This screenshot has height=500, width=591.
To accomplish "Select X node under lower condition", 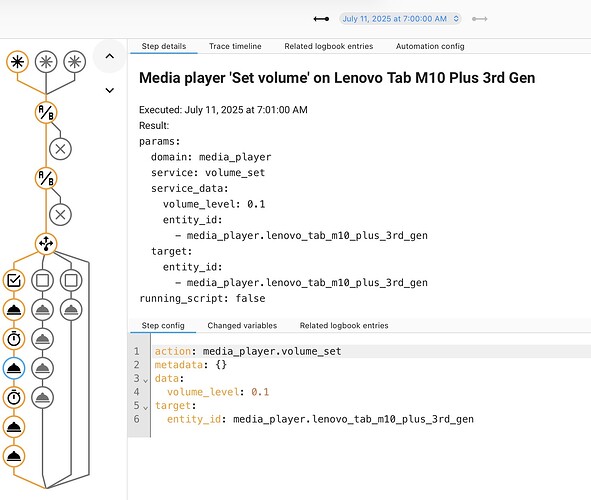I will [x=60, y=214].
